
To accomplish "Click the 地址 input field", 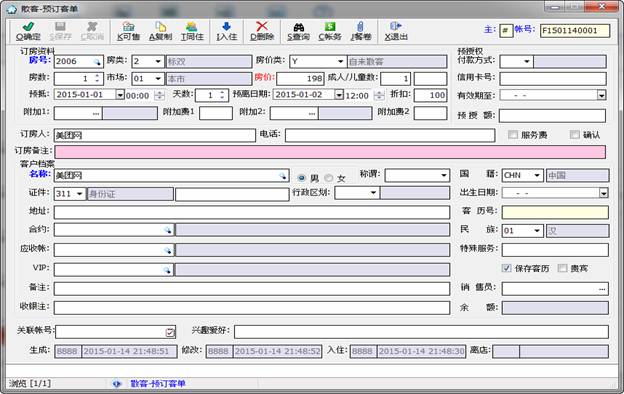I will [x=252, y=212].
